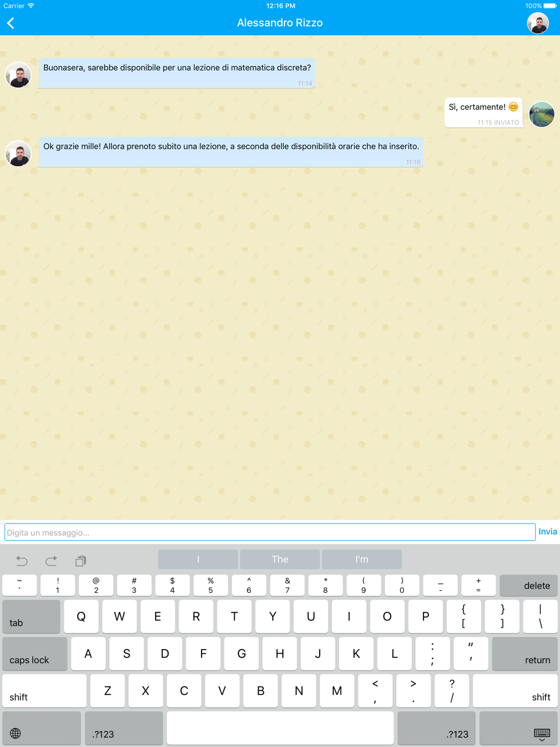Tap the semicolon colon key

(x=432, y=653)
